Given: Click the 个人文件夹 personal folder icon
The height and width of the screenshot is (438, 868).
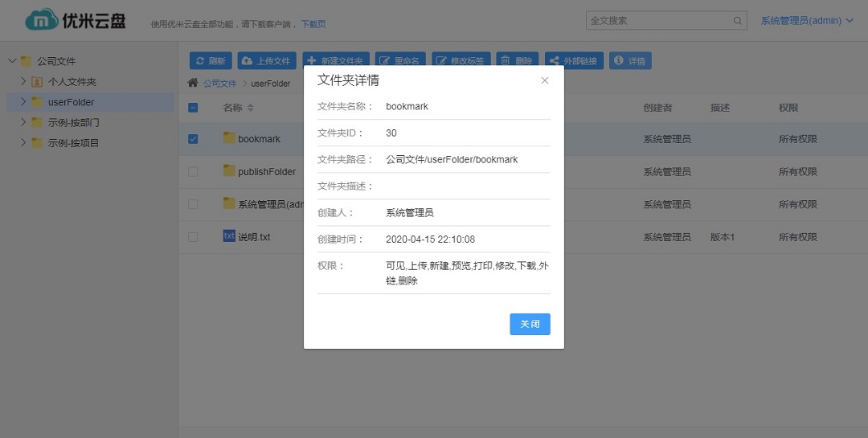Looking at the screenshot, I should [x=37, y=82].
